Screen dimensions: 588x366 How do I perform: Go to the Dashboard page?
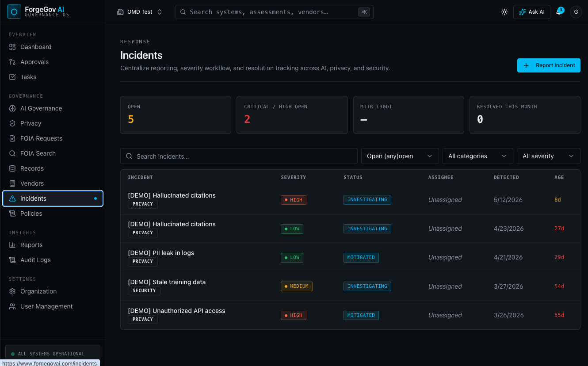point(53,47)
